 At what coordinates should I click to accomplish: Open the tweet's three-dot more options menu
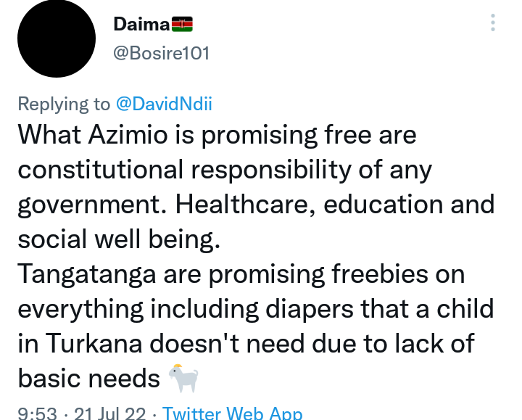[x=493, y=22]
